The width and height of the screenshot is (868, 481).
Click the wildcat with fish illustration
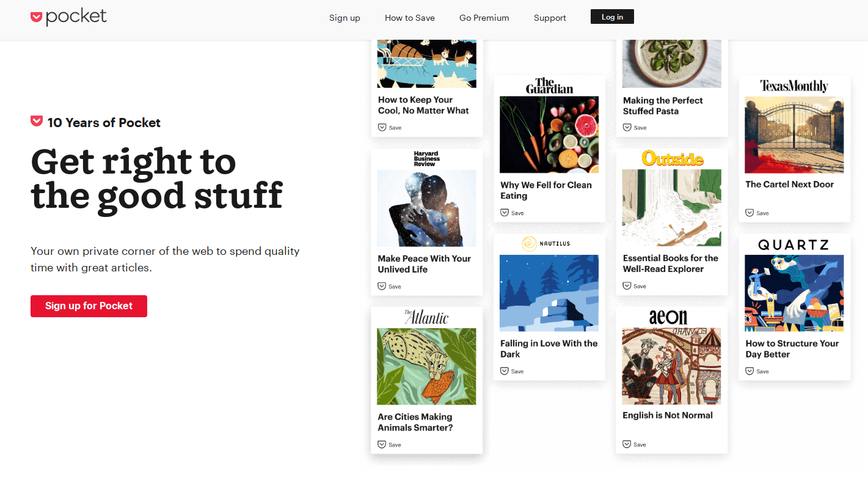[426, 366]
